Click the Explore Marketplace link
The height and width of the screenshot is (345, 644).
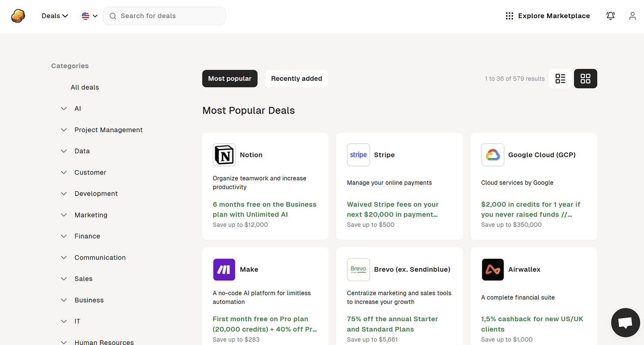[554, 16]
